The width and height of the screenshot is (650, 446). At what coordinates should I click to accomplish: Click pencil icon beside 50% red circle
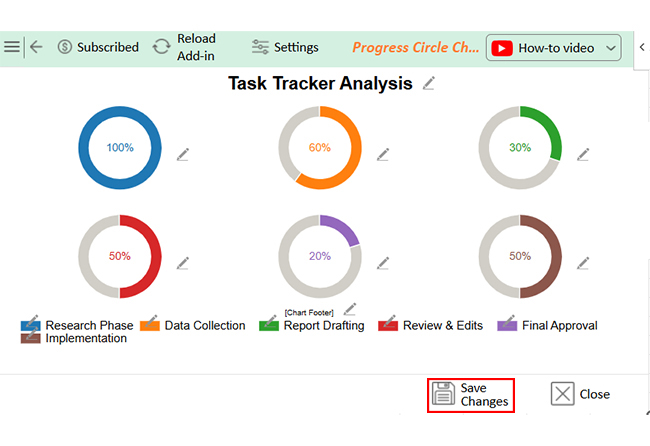coord(182,262)
